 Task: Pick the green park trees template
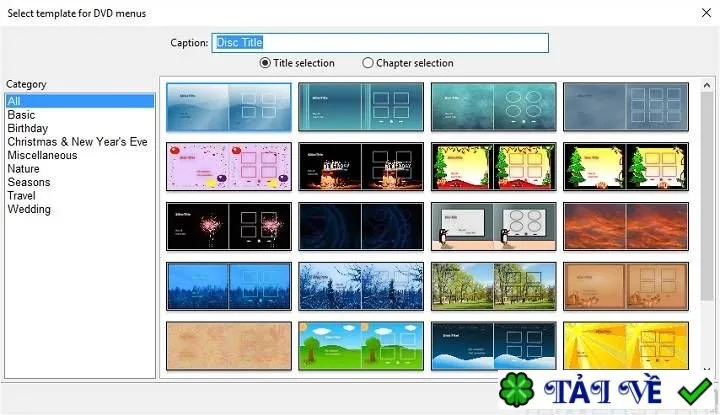[x=494, y=286]
